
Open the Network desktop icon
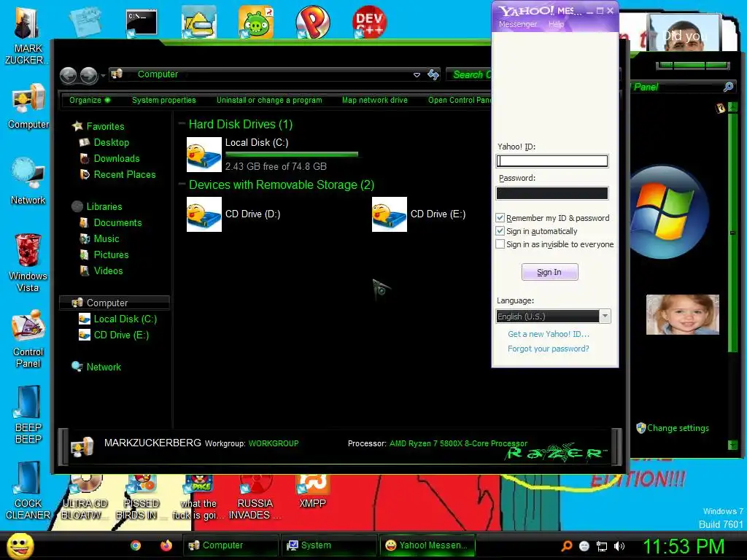[28, 182]
